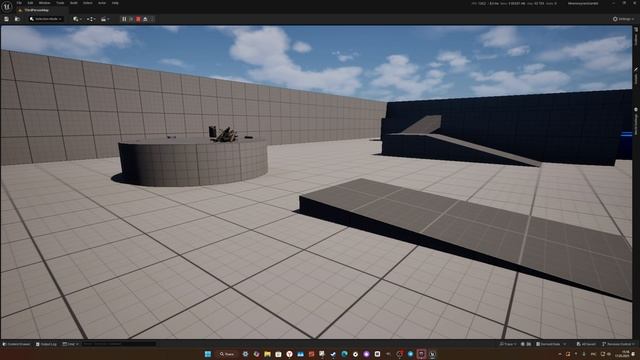
Task: Open the Cmd console type dropdown
Action: coord(70,344)
